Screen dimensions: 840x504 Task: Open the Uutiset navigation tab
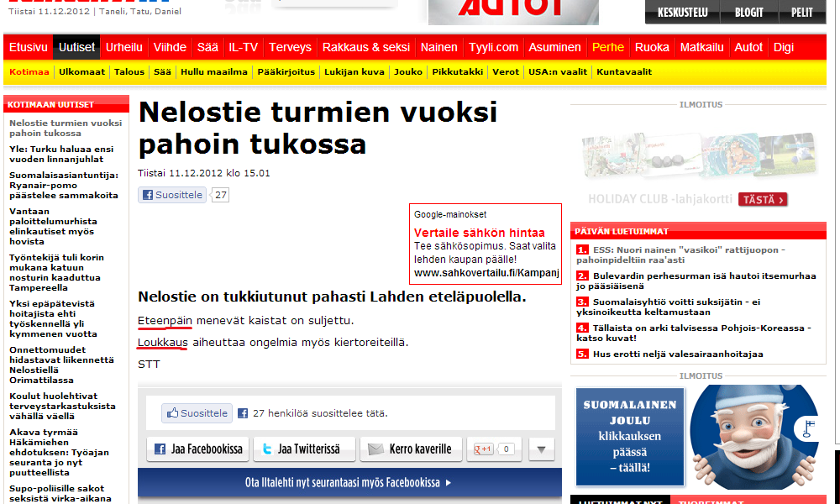pyautogui.click(x=76, y=47)
